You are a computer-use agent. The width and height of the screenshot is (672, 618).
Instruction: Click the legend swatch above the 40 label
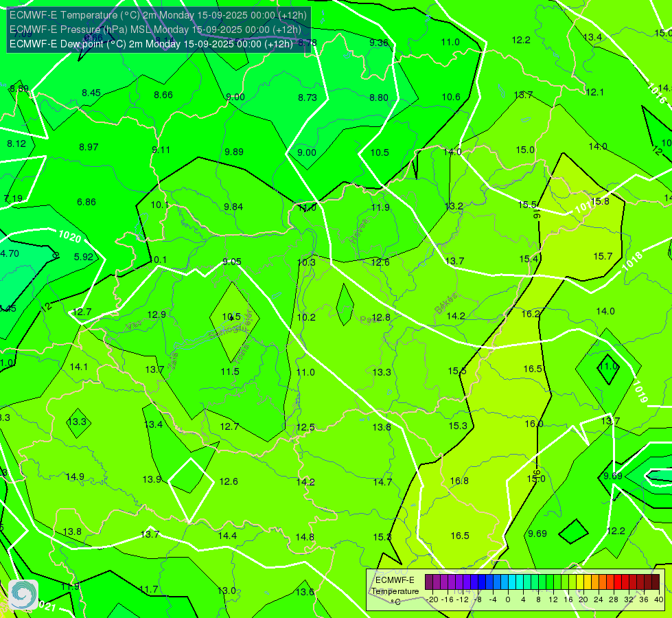click(656, 582)
